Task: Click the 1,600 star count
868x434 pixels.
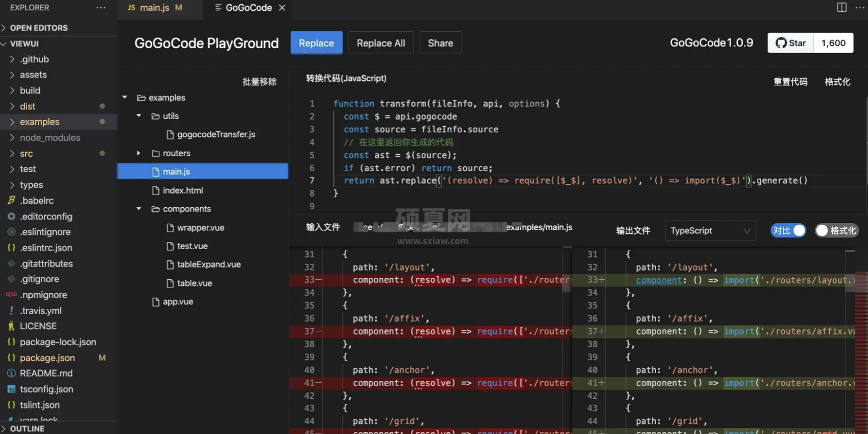Action: (833, 43)
